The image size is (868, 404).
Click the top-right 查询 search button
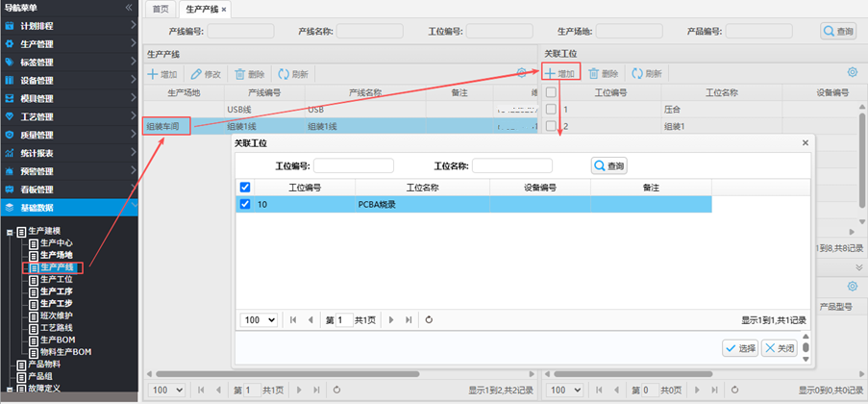[838, 32]
